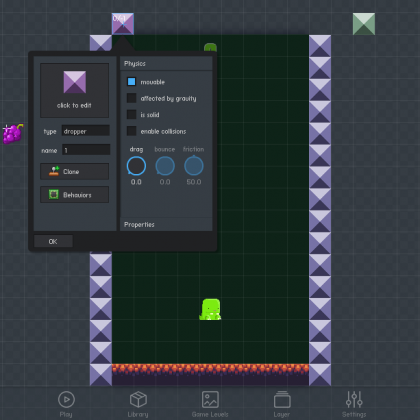Screen dimensions: 420x420
Task: Open the Layer panel icon
Action: point(282,399)
